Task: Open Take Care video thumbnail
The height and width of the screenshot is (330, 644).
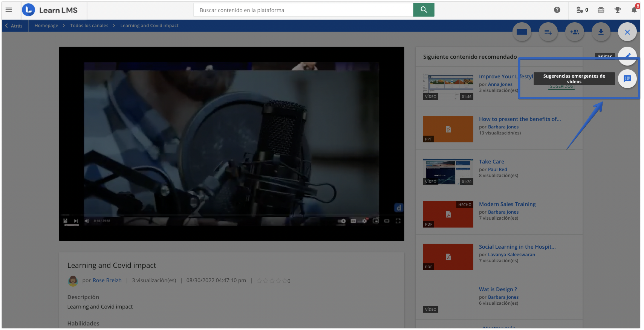Action: [448, 172]
